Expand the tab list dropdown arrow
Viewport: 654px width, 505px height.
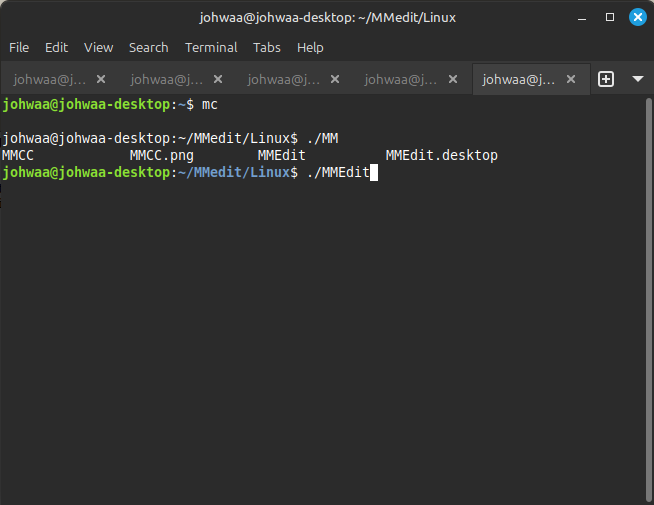click(637, 79)
